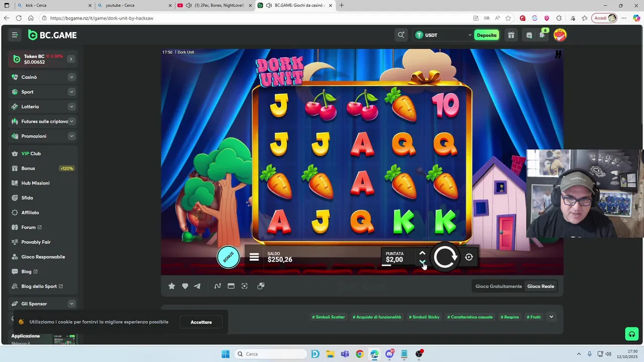This screenshot has height=362, width=644.
Task: Open the live stats graph icon
Action: [x=217, y=286]
